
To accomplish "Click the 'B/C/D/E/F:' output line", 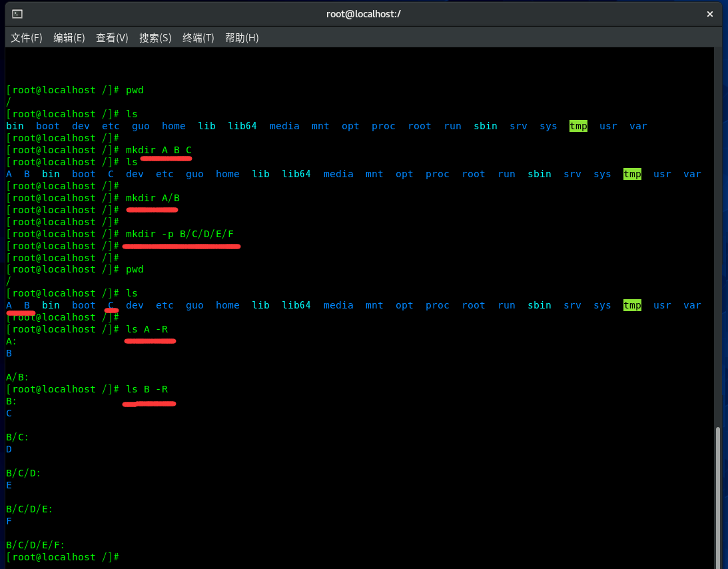I will (35, 545).
